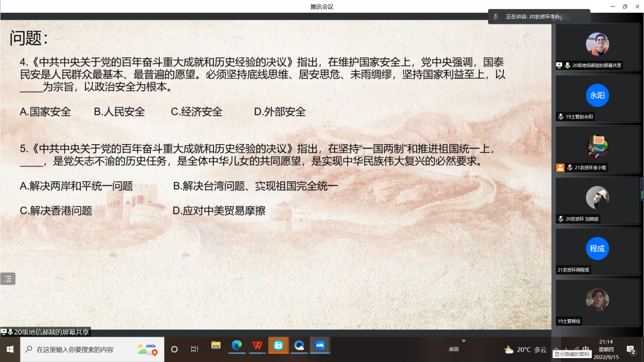
Task: Open Microsoft Edge from the taskbar
Action: pos(237,346)
